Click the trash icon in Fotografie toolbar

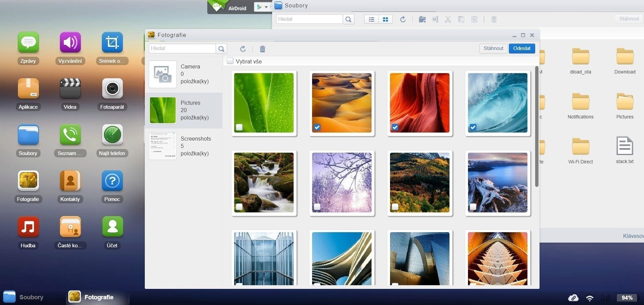pos(262,49)
